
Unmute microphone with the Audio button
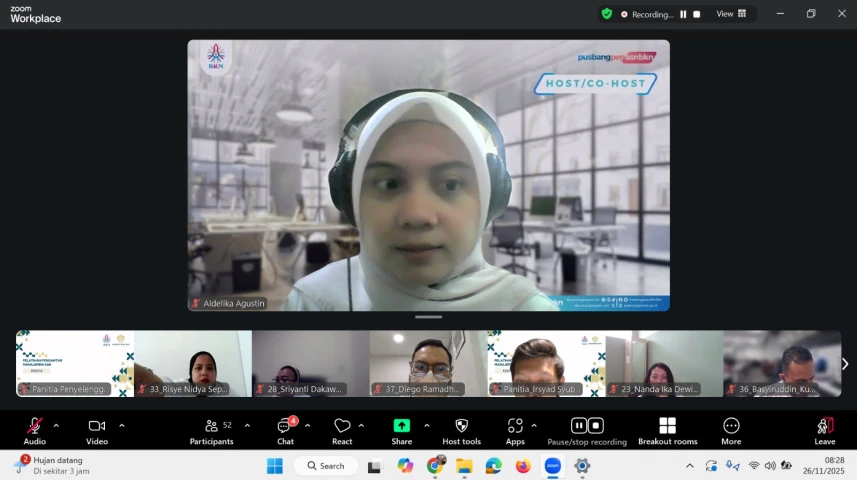click(x=34, y=431)
